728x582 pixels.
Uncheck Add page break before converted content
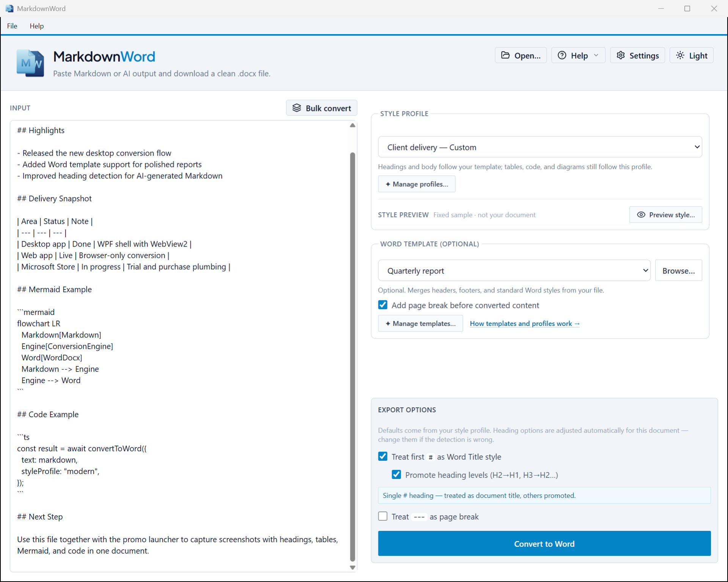tap(383, 305)
